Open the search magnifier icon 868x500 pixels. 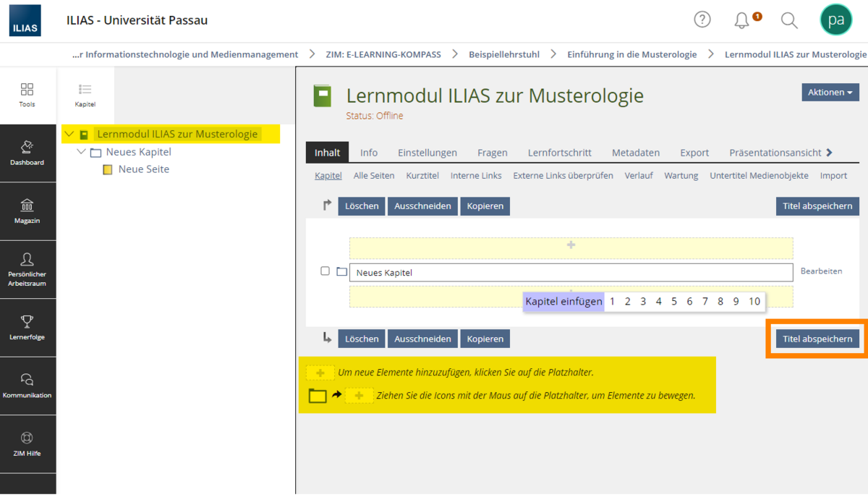point(789,20)
